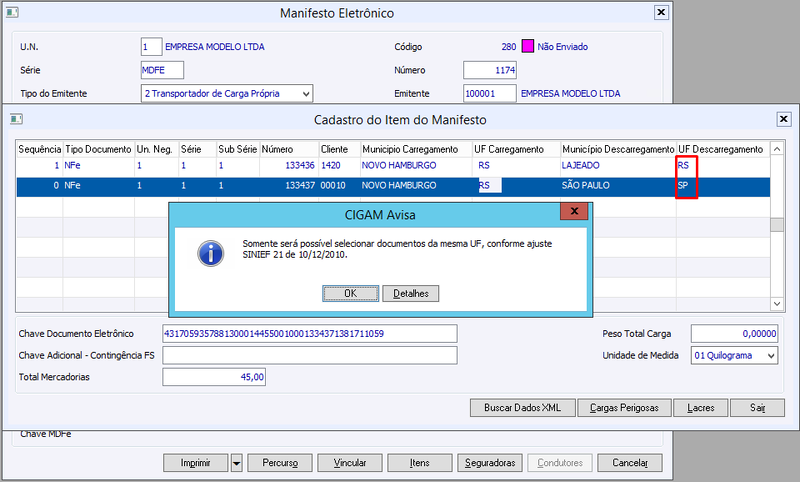Click the magenta Não Enviado status square
This screenshot has width=800, height=482.
(x=528, y=46)
